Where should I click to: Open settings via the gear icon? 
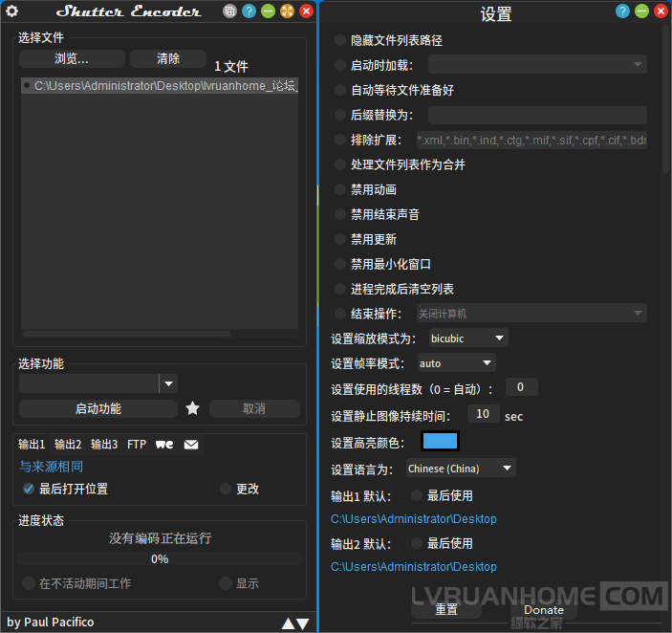[12, 11]
